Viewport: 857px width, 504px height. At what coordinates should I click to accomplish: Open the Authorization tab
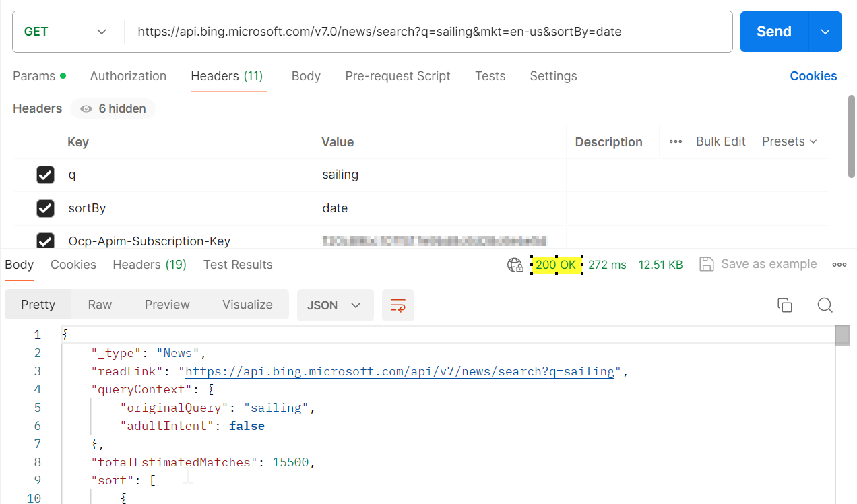point(128,76)
